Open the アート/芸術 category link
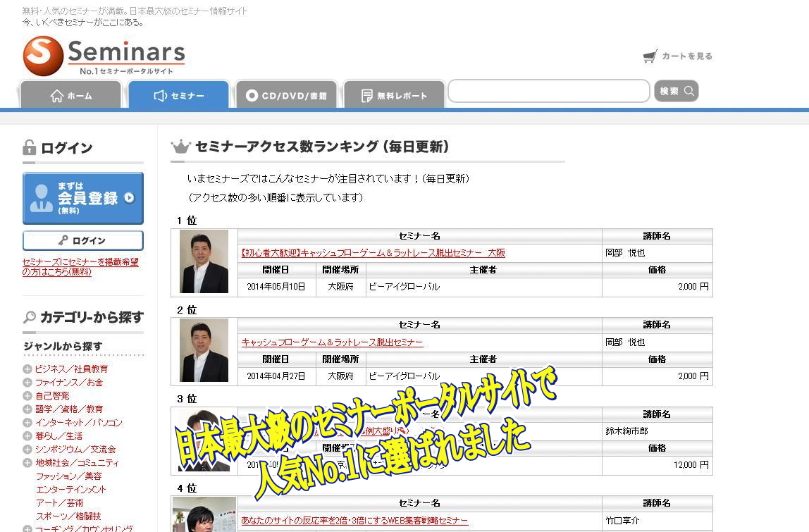This screenshot has height=532, width=809. pos(59,503)
